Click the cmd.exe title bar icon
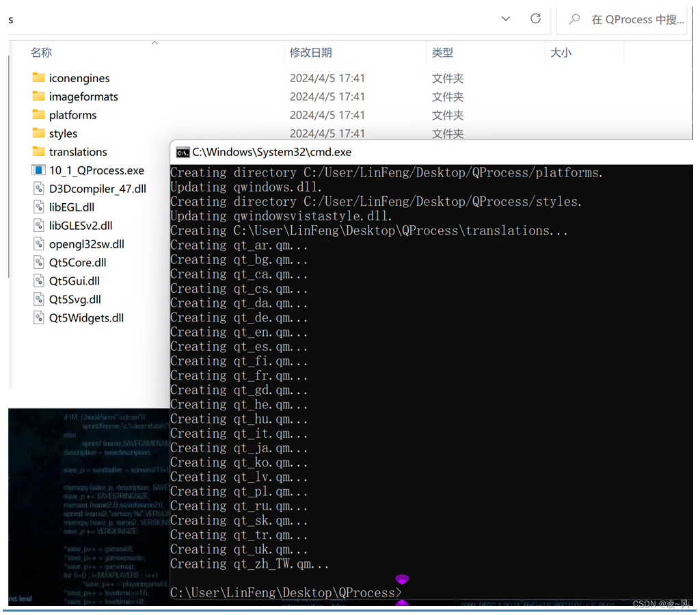Viewport: 700px width, 615px height. point(182,153)
